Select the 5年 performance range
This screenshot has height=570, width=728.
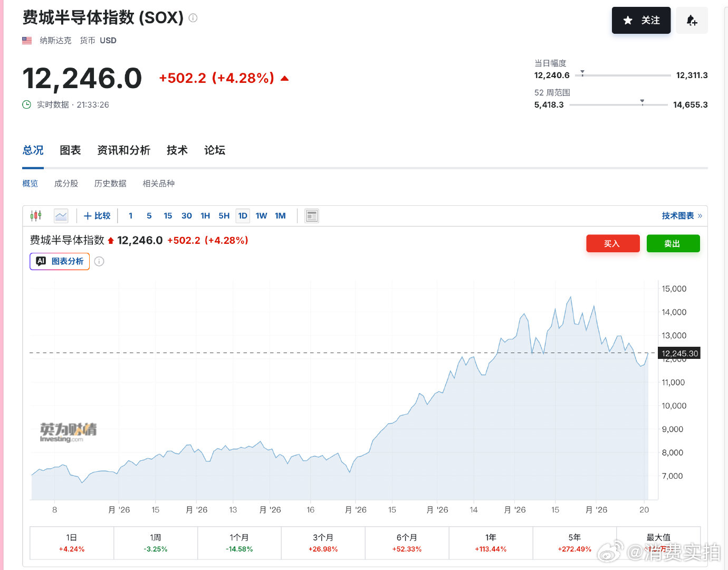[x=575, y=543]
